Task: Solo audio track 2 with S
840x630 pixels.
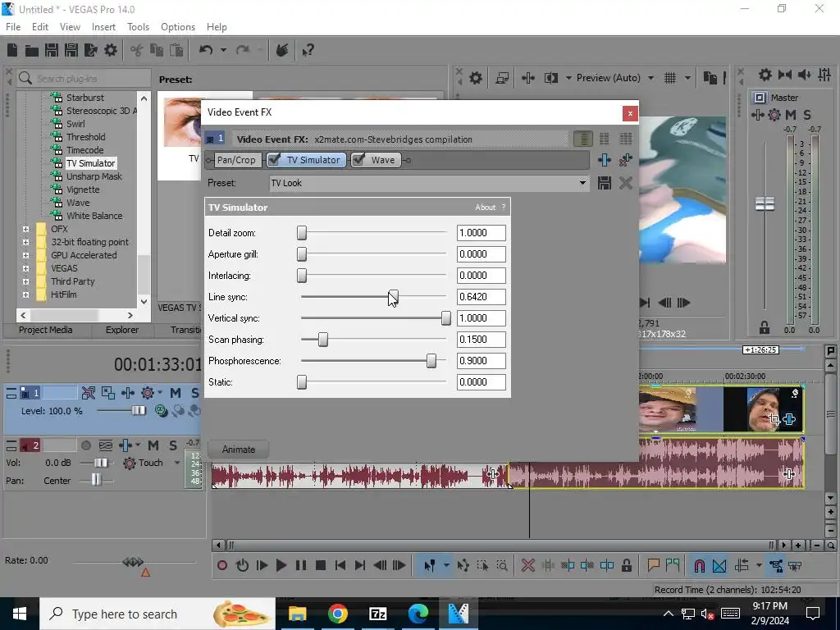Action: tap(173, 445)
